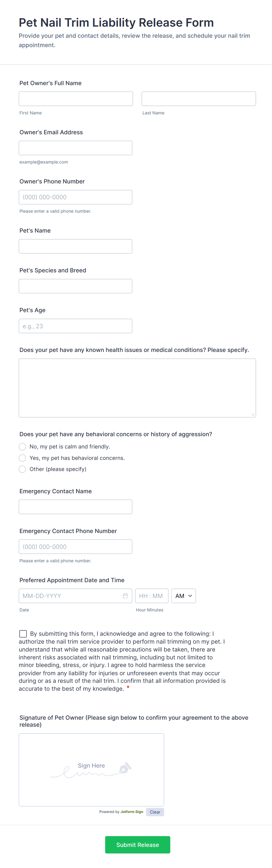Screen dimensions: 272x868
Task: Select 'No, my pet is calm and friendly'
Action: [x=23, y=446]
